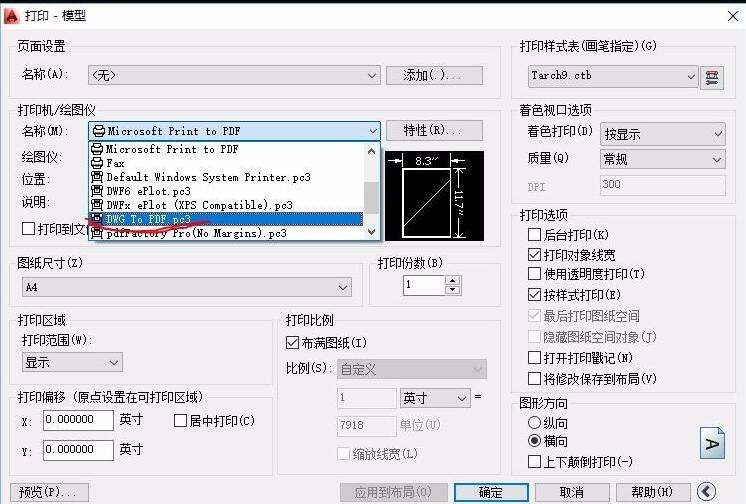The width and height of the screenshot is (746, 504).
Task: Click the 预览 preview button
Action: pyautogui.click(x=49, y=492)
